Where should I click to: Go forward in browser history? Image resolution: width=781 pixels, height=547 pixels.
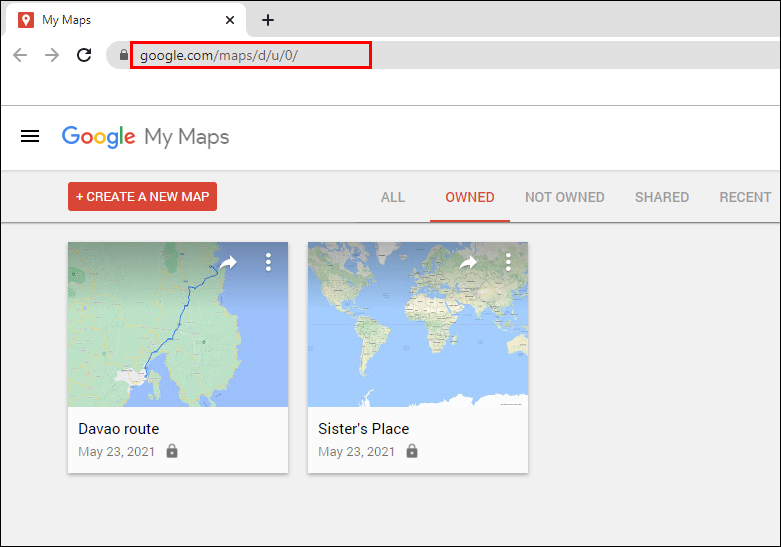(52, 55)
